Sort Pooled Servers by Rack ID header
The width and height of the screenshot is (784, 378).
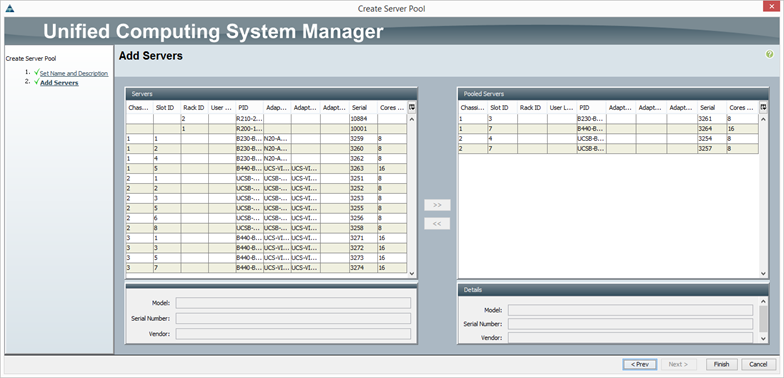click(532, 108)
